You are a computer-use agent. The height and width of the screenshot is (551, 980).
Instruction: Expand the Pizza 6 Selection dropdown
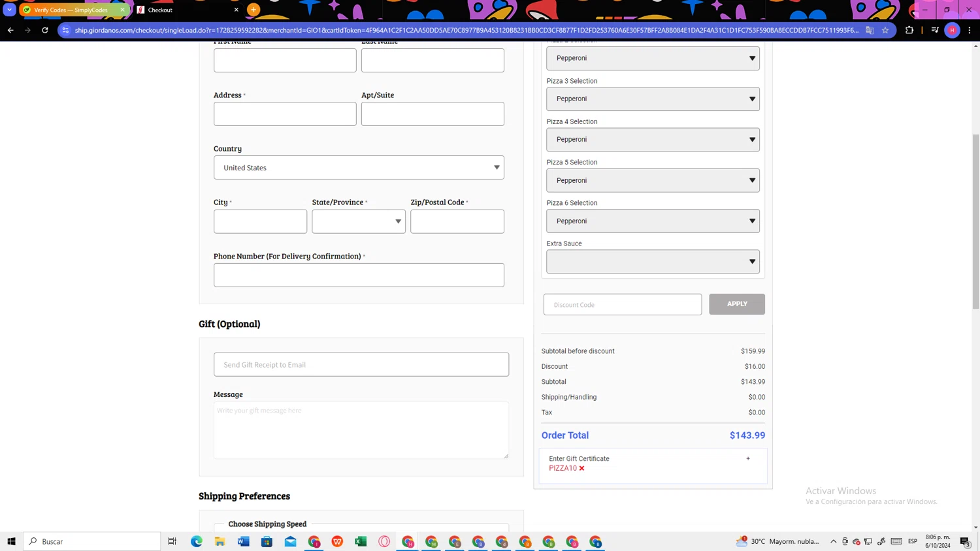[x=653, y=221]
